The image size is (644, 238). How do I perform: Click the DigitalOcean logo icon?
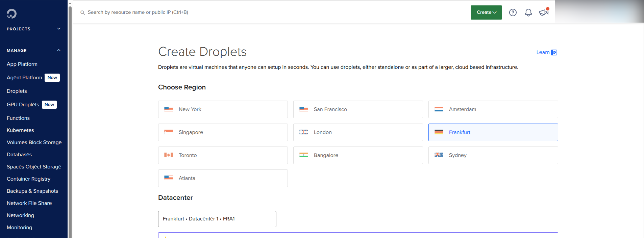click(x=11, y=14)
